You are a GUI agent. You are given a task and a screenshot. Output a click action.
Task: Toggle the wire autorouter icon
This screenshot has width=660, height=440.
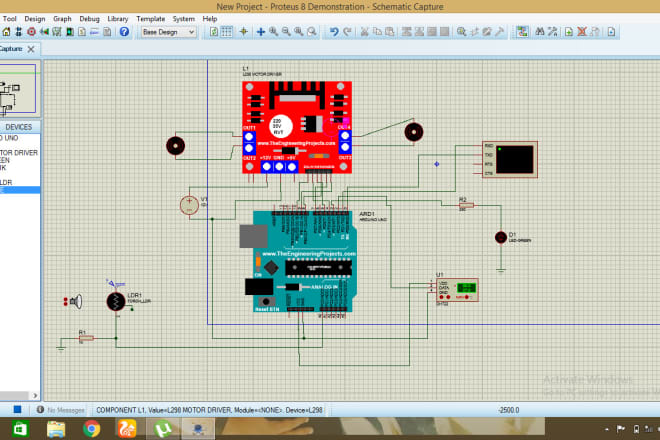pyautogui.click(x=522, y=32)
